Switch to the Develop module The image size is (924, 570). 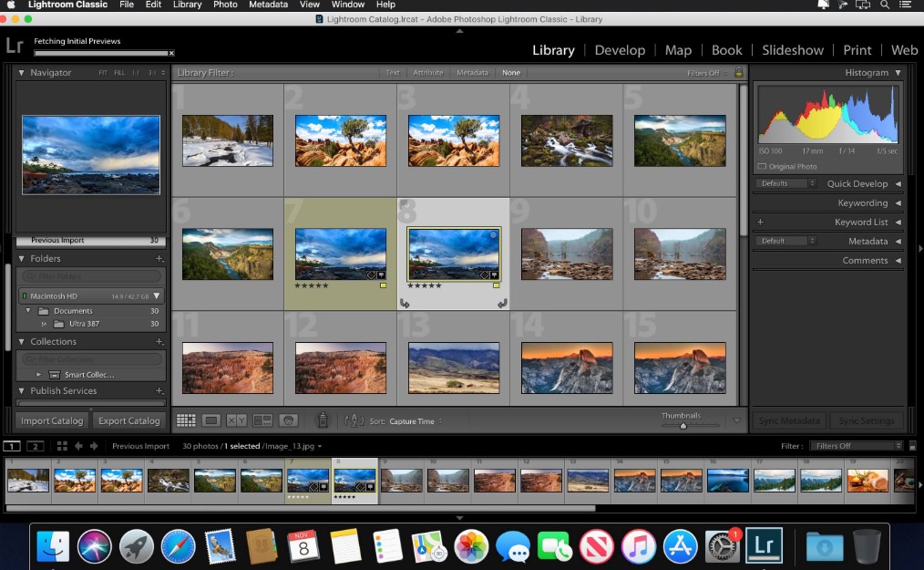(620, 50)
